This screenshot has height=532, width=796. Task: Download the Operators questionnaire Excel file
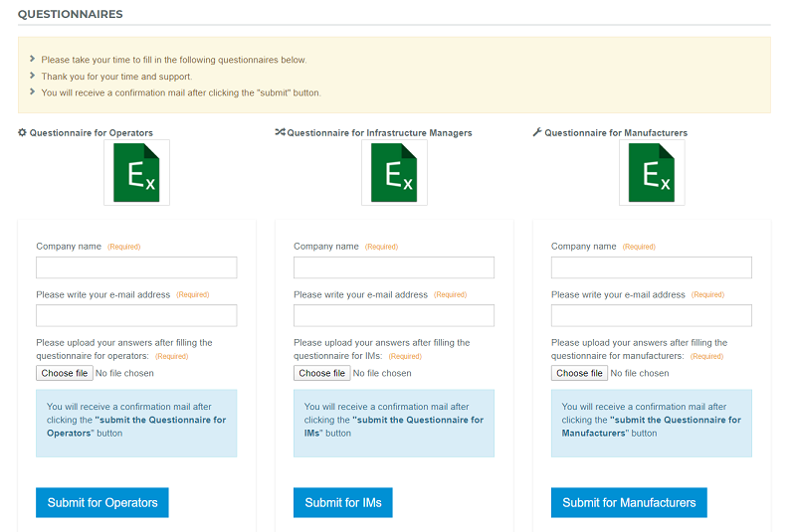136,172
